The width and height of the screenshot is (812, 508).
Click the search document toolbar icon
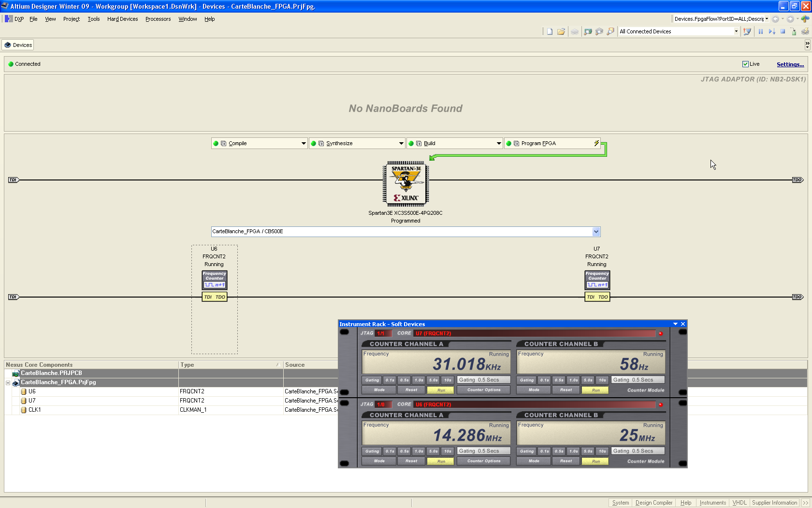click(x=610, y=31)
